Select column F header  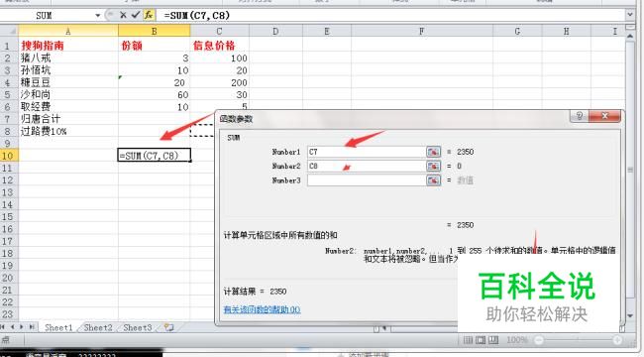click(422, 31)
